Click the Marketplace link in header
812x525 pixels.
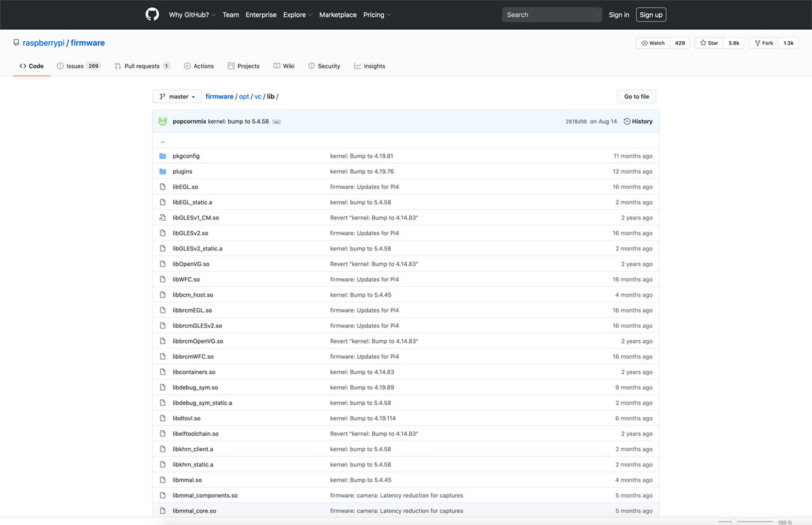point(337,15)
